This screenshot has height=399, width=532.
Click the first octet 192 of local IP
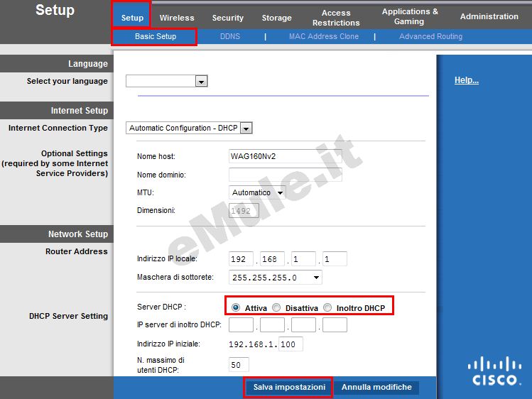(x=241, y=259)
